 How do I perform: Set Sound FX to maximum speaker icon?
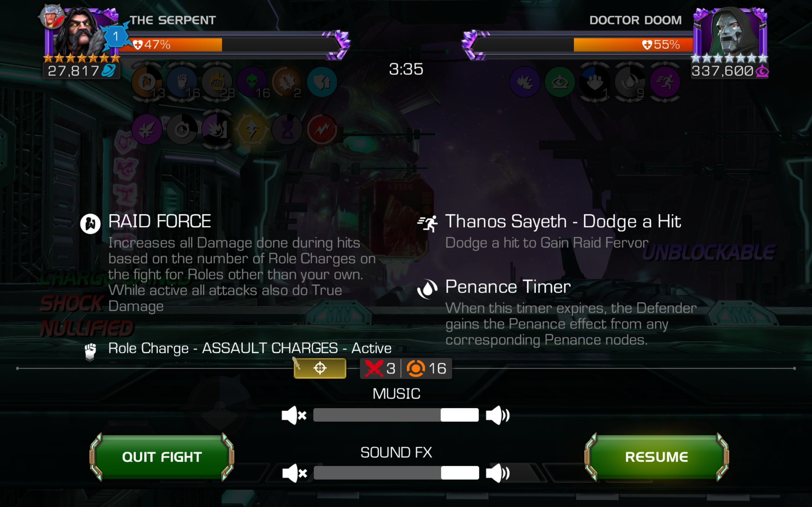[498, 473]
